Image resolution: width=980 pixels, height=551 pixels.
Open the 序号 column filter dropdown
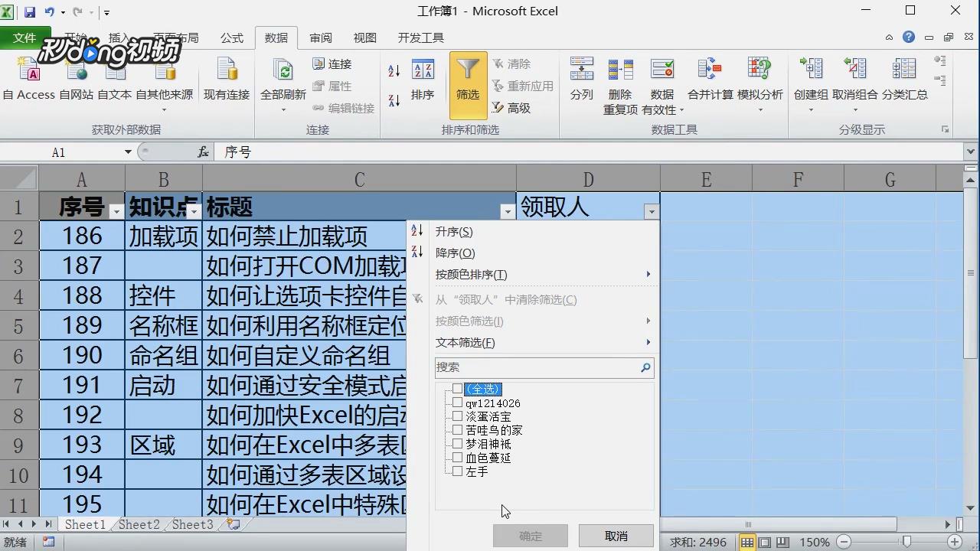tap(116, 212)
